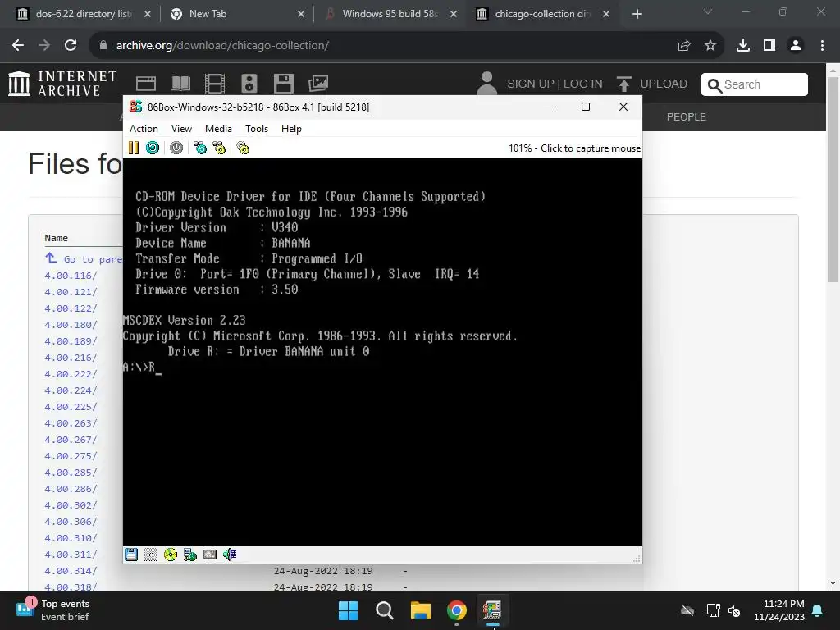840x630 pixels.
Task: Switch to the Windows 95 build 58s tab
Action: tap(390, 14)
